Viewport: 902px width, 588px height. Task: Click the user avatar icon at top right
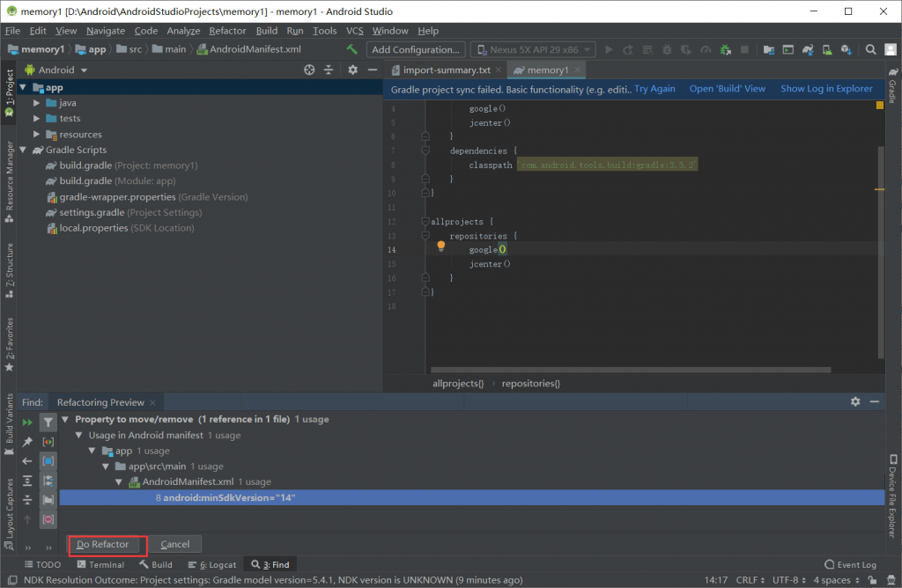891,50
